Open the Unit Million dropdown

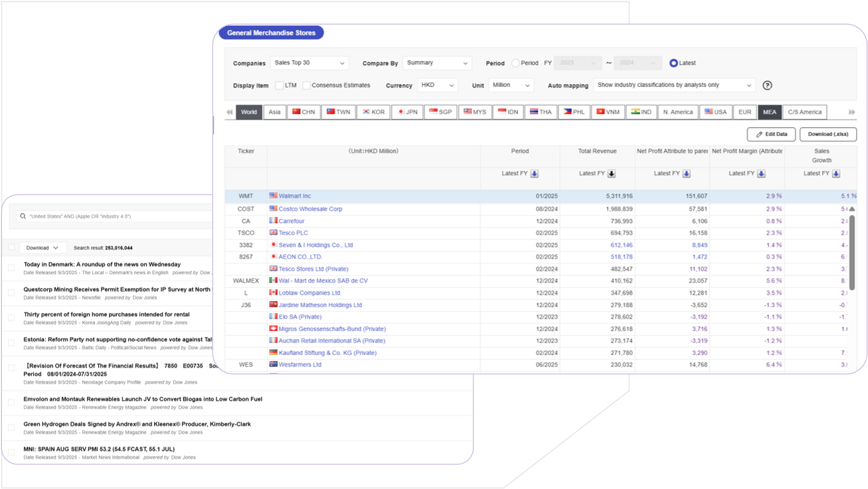coord(511,86)
